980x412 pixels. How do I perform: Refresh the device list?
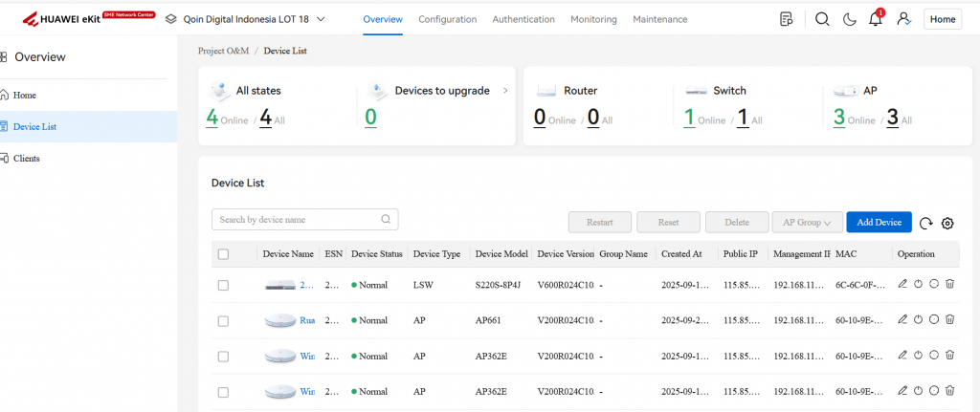point(925,223)
